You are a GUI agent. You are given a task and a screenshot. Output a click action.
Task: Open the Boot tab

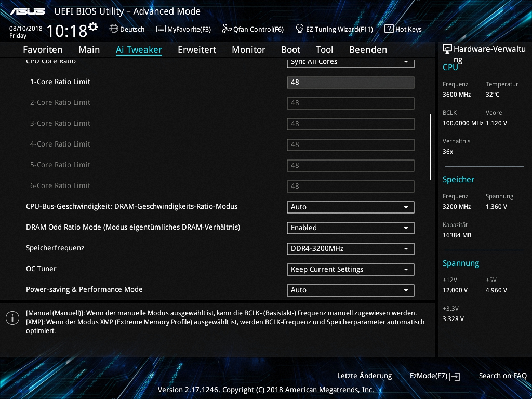point(291,49)
